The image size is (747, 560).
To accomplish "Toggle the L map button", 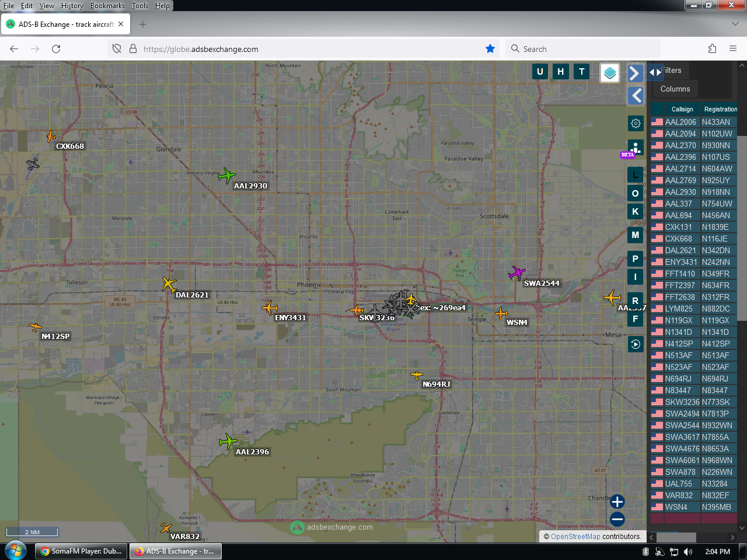I will click(x=636, y=174).
